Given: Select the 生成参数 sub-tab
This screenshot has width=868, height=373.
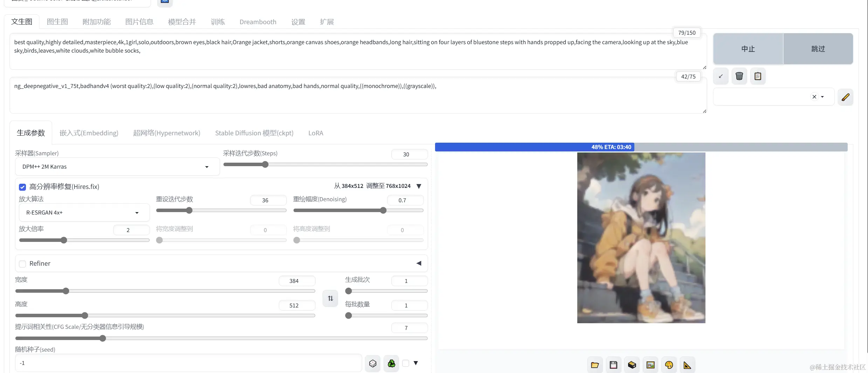Looking at the screenshot, I should [31, 133].
